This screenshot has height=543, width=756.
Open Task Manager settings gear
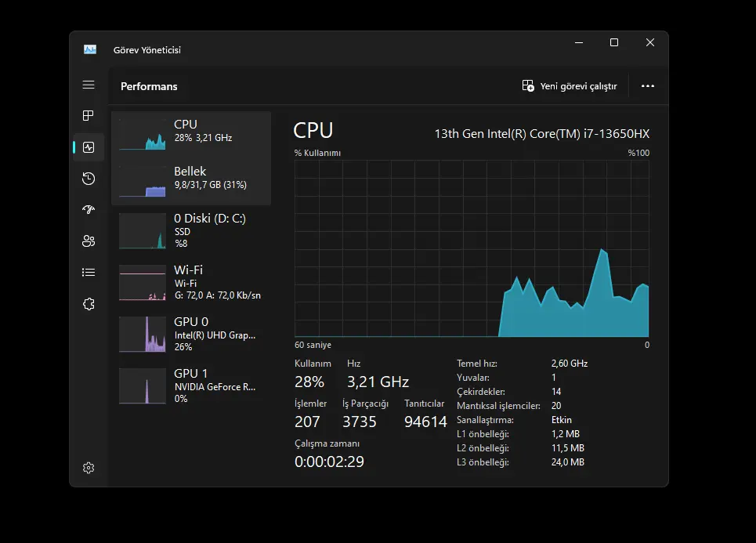(x=89, y=468)
